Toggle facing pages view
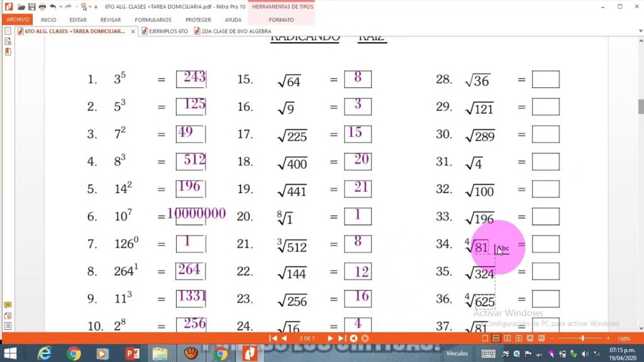This screenshot has height=362, width=644. point(507,338)
